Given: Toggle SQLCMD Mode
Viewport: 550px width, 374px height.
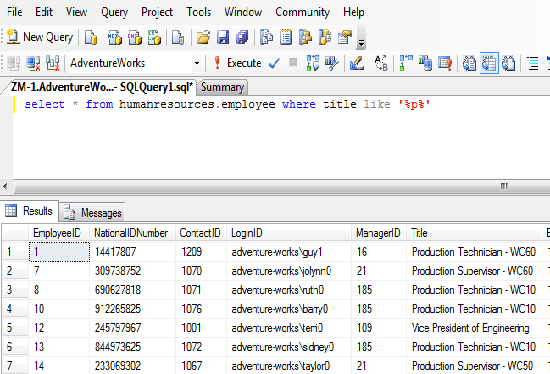Looking at the screenshot, I should pyautogui.click(x=445, y=64).
